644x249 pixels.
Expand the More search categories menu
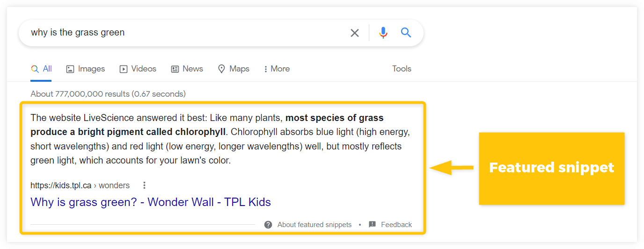tap(277, 69)
